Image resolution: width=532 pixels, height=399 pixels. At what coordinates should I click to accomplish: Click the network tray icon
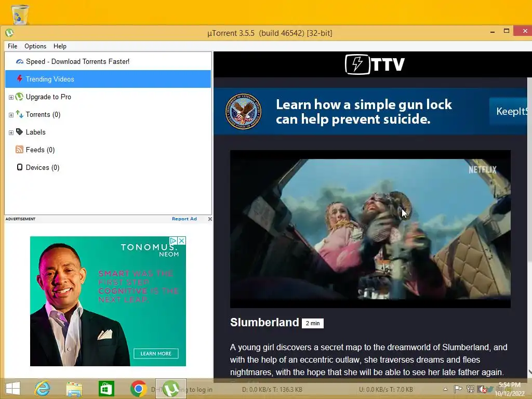[x=470, y=389]
